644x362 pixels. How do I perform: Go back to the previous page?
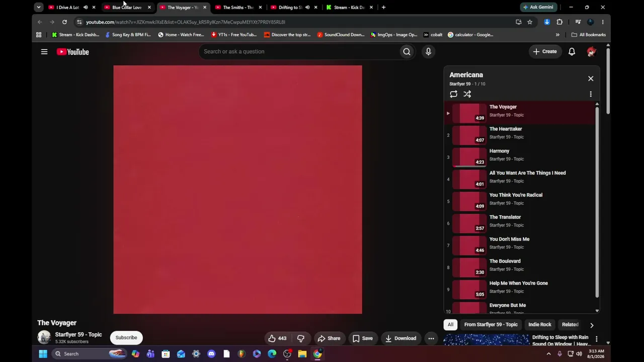point(40,22)
